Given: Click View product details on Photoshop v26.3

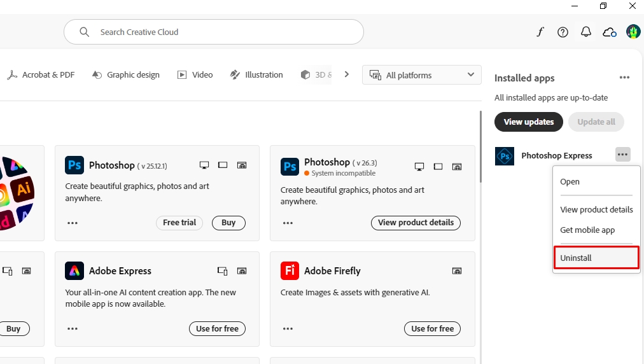Looking at the screenshot, I should pos(416,223).
